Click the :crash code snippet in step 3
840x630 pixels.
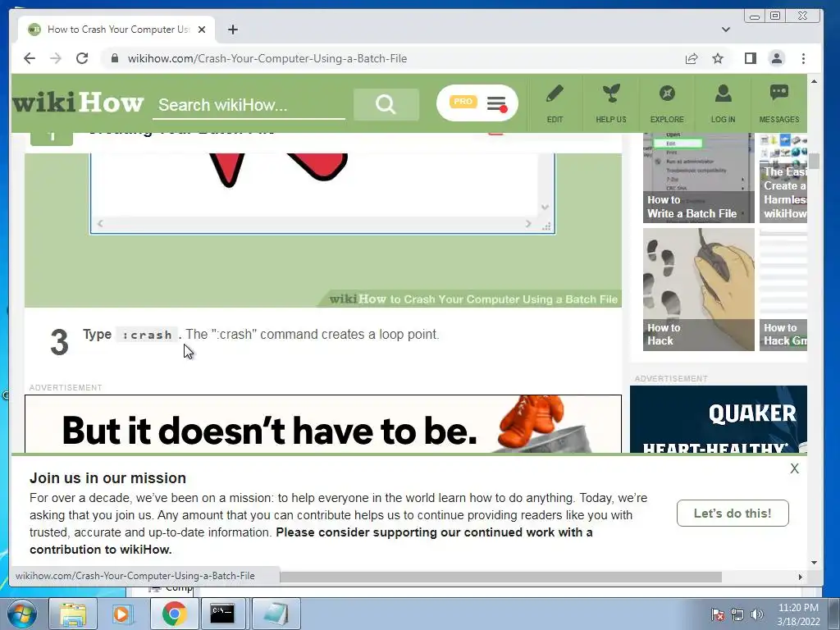pos(147,335)
